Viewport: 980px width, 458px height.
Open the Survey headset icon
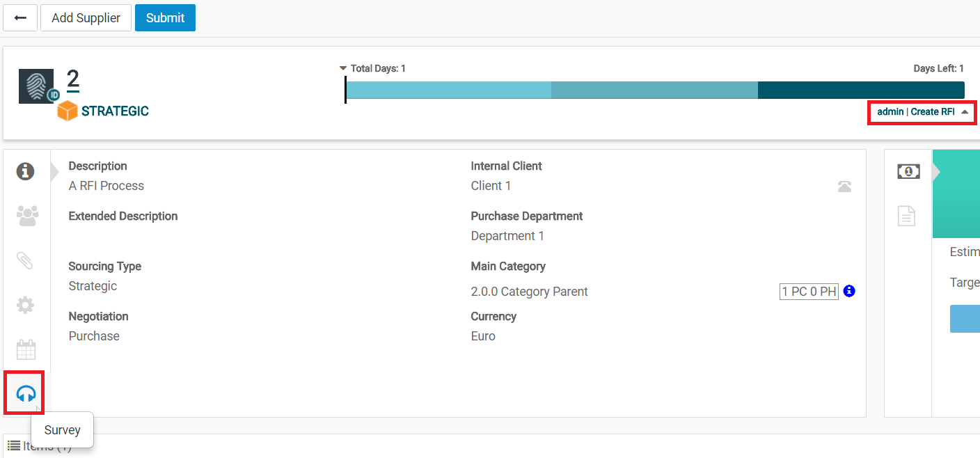(26, 394)
